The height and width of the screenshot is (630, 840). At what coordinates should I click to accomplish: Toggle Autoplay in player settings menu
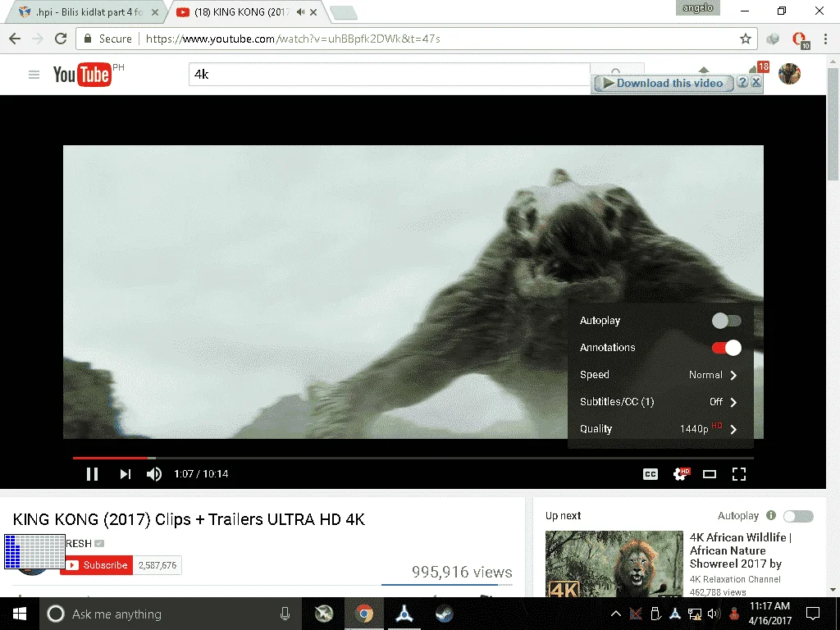[x=726, y=321]
